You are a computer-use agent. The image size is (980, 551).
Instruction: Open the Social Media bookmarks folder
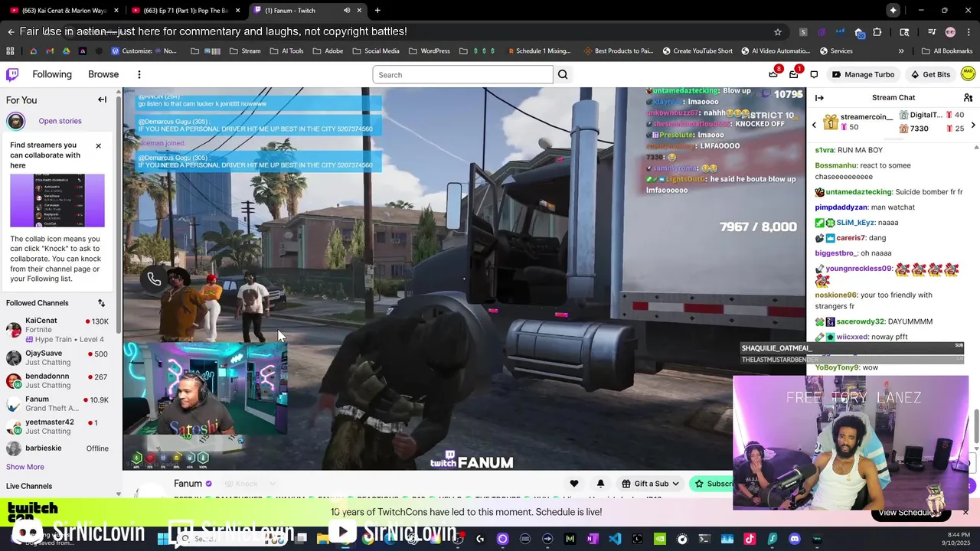(375, 51)
